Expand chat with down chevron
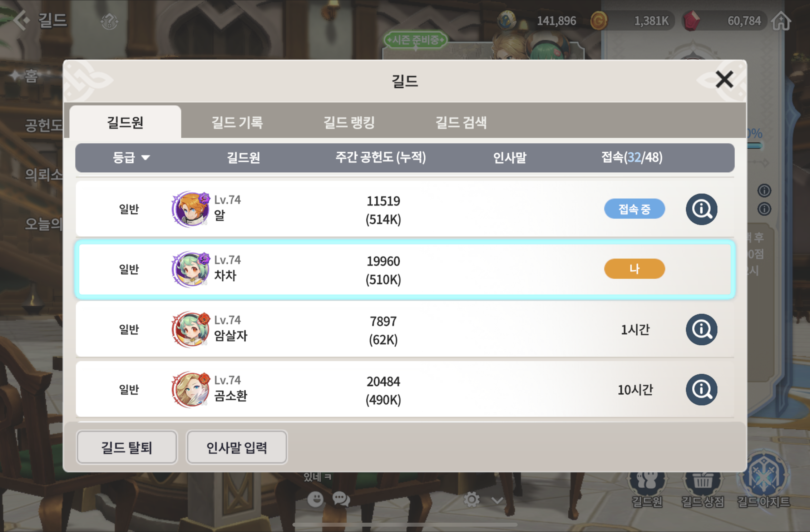This screenshot has height=532, width=810. [x=497, y=500]
